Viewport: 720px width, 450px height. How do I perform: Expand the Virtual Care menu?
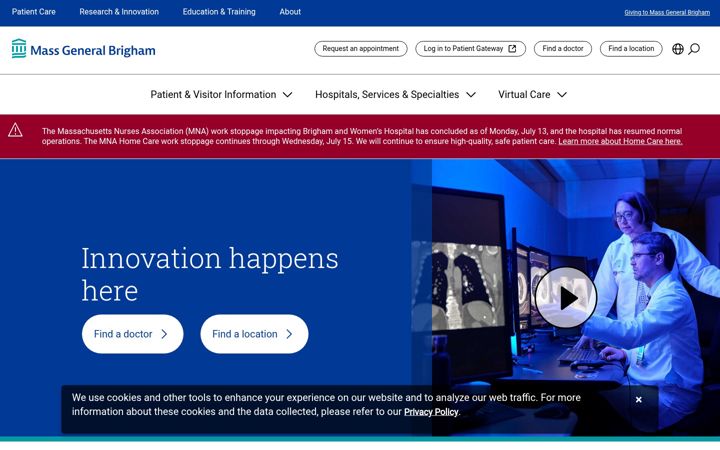(x=532, y=95)
